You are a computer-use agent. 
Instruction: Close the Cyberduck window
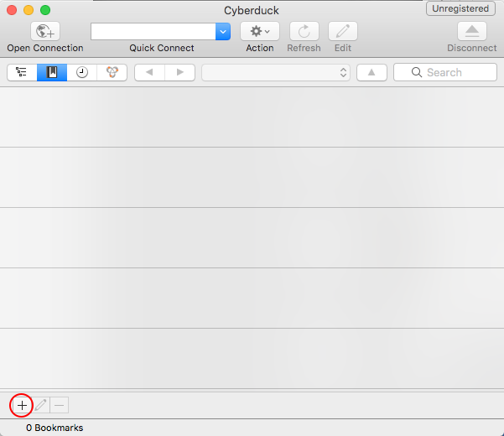click(12, 10)
